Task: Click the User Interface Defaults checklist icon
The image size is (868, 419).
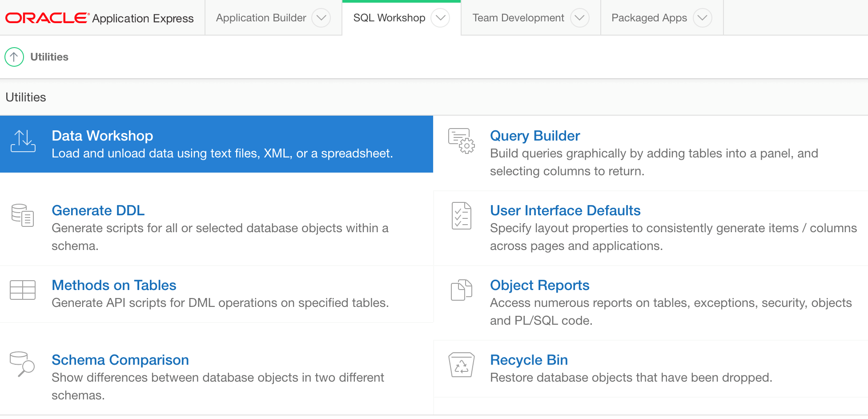Action: click(x=462, y=216)
